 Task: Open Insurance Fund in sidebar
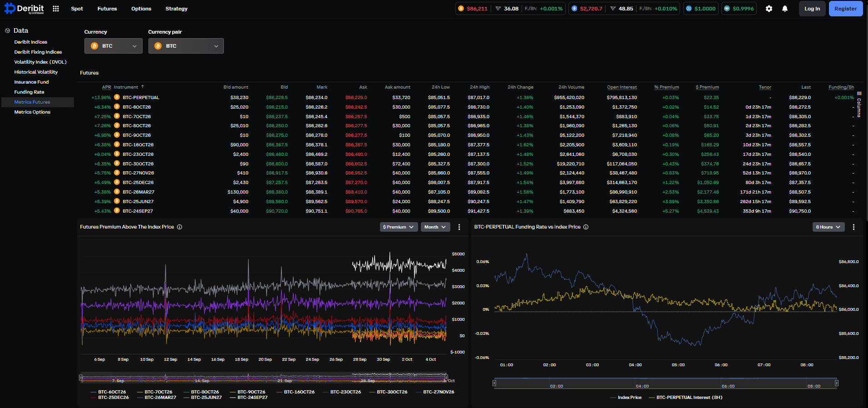click(31, 82)
